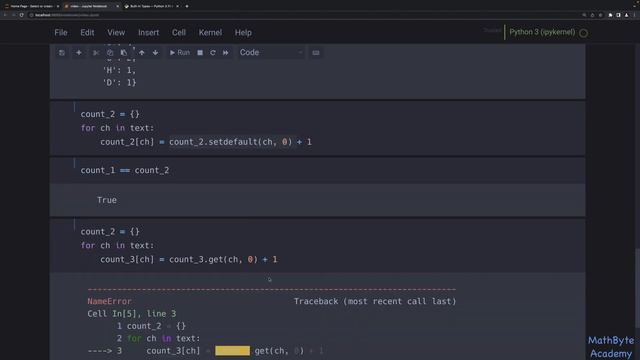Open the cell type Code dropdown
This screenshot has height=360, width=640.
pos(271,53)
